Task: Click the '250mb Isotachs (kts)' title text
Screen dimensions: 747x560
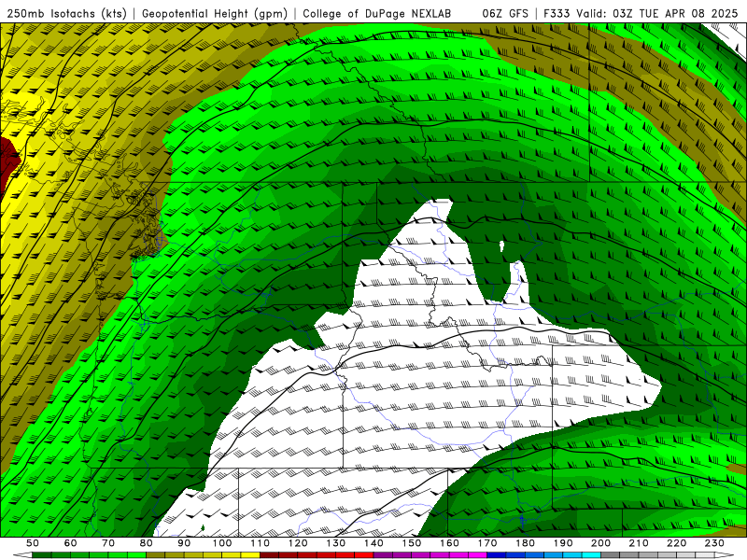Action: click(x=66, y=14)
